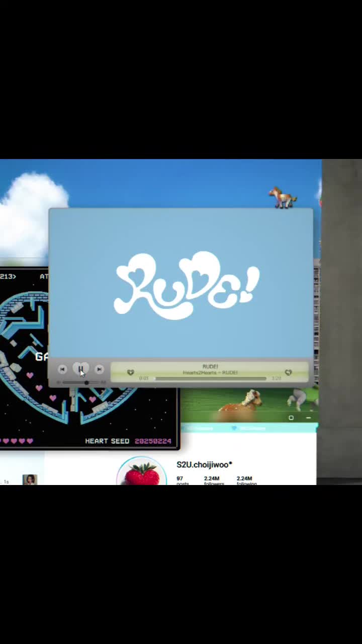Skip to the next track
Screen dimensions: 362x644
pos(99,369)
